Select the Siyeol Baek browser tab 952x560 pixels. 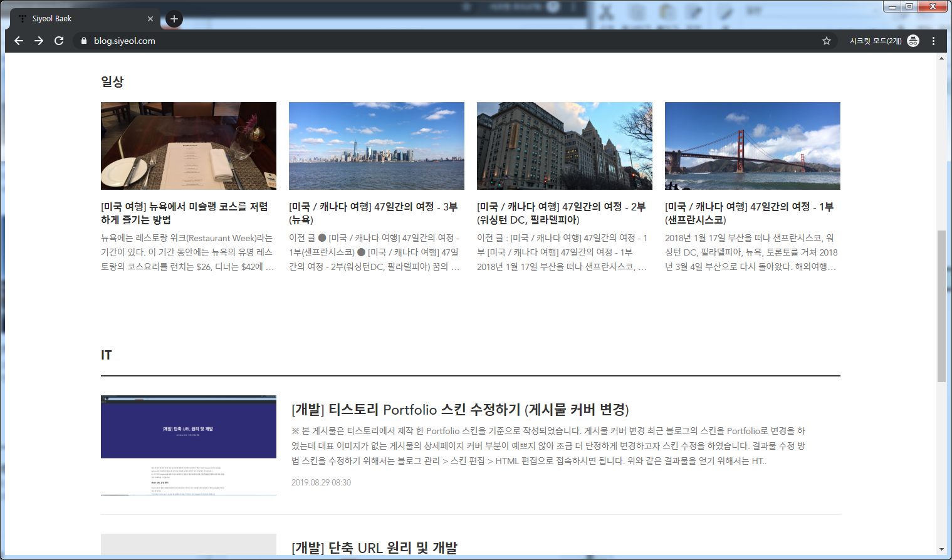click(86, 19)
